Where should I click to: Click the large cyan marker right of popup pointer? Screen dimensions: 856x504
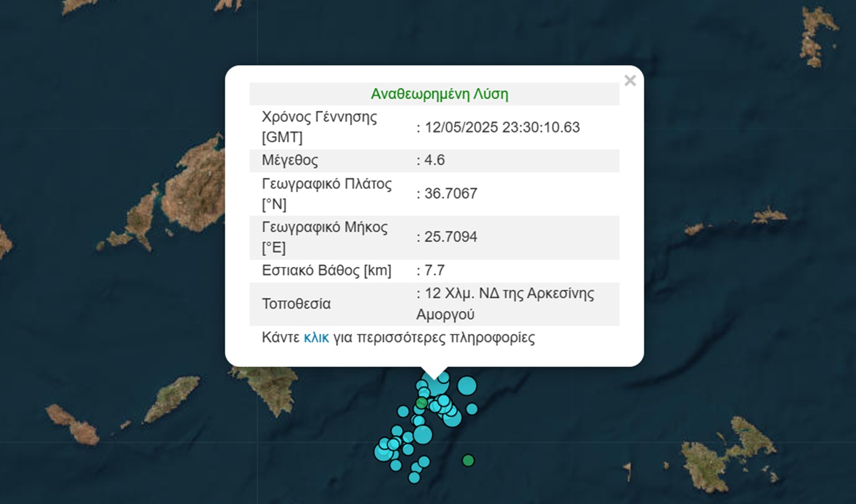pyautogui.click(x=467, y=386)
